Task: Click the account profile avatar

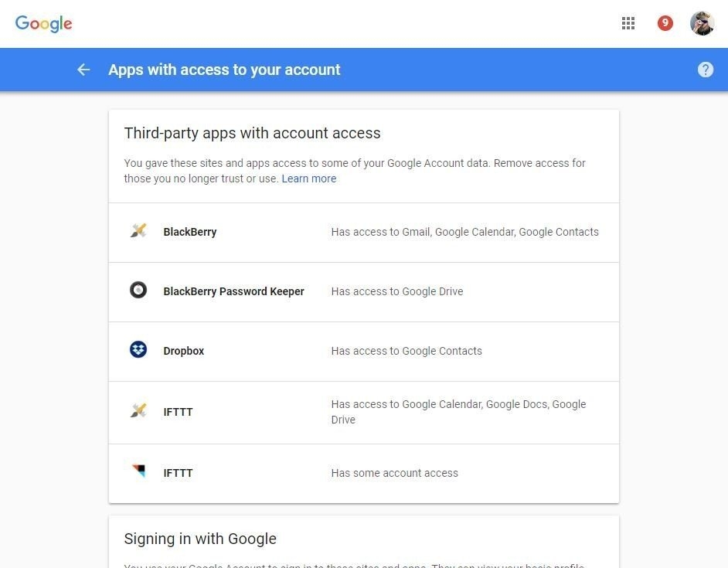Action: pyautogui.click(x=702, y=23)
